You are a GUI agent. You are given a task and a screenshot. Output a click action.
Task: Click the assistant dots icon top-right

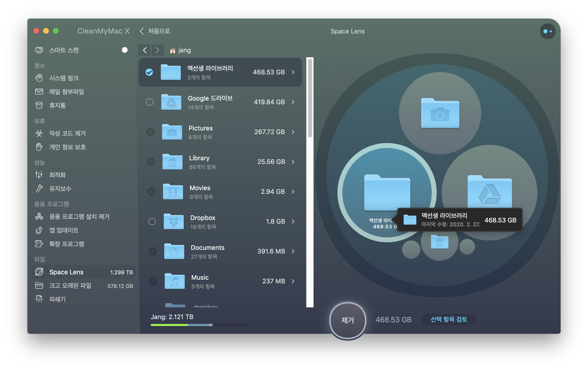(x=547, y=31)
